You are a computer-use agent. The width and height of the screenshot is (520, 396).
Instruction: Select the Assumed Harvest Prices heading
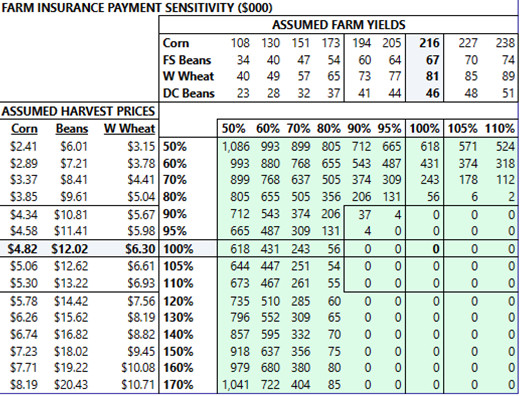(78, 111)
